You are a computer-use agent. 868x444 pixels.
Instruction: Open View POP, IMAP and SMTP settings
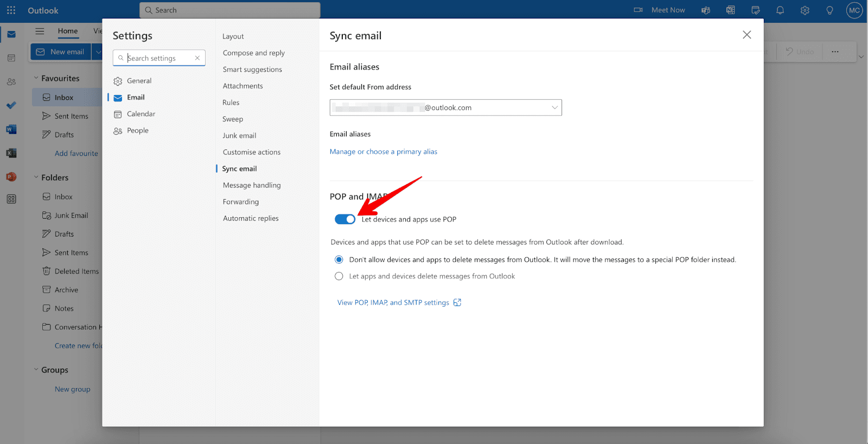pos(393,303)
